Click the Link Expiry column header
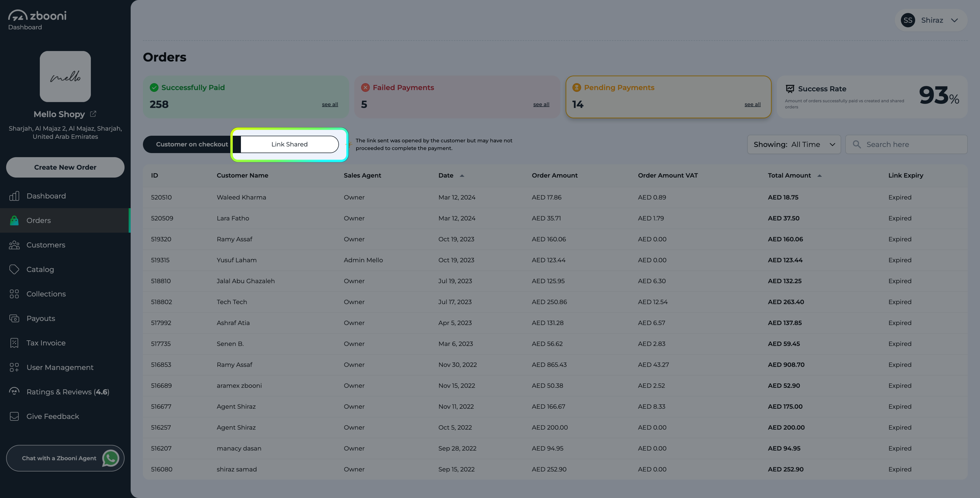Image resolution: width=980 pixels, height=498 pixels. [905, 175]
